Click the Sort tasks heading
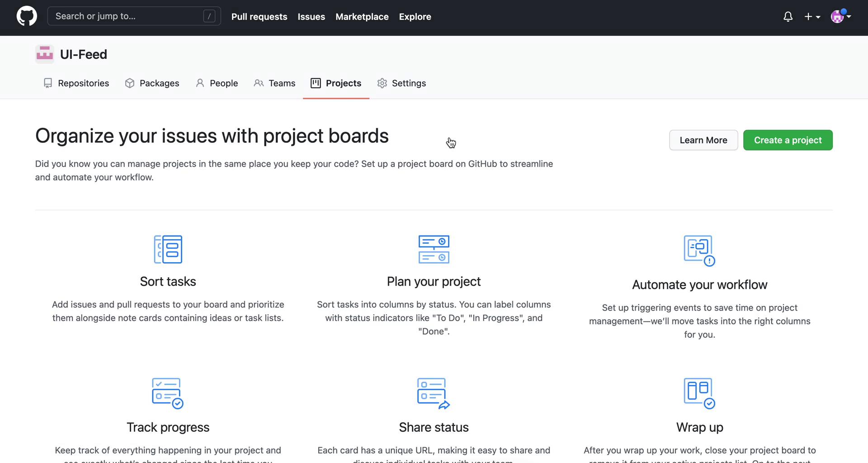 pyautogui.click(x=168, y=281)
